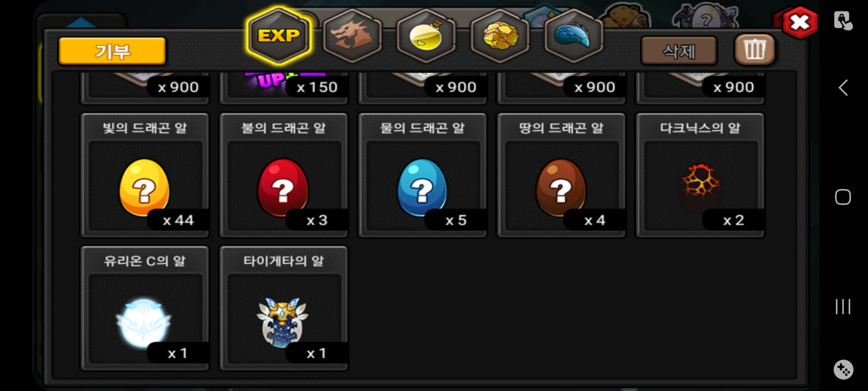Select the red 불의 드래곤 알 egg
The height and width of the screenshot is (391, 868).
coord(284,176)
